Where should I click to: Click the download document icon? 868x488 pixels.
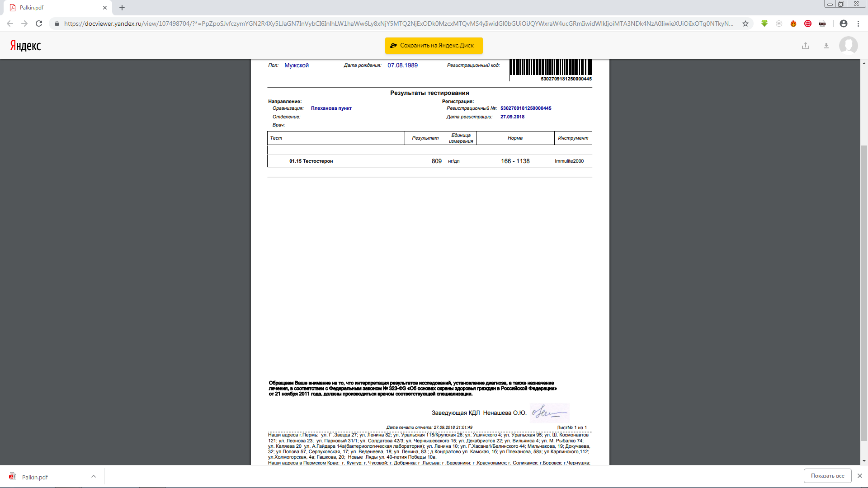[x=826, y=46]
